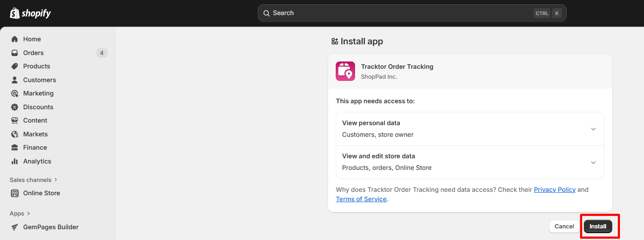Expand the Apps section in sidebar
The image size is (644, 240).
click(x=20, y=213)
